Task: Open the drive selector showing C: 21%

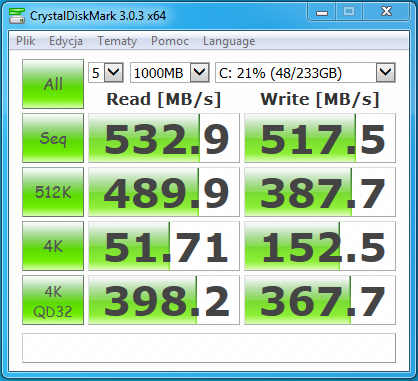Action: [x=305, y=72]
